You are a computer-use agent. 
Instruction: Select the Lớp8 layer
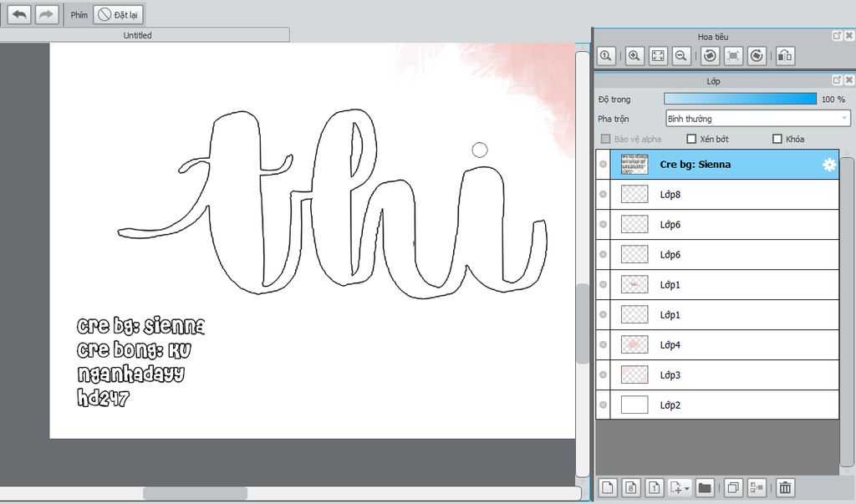coord(725,195)
